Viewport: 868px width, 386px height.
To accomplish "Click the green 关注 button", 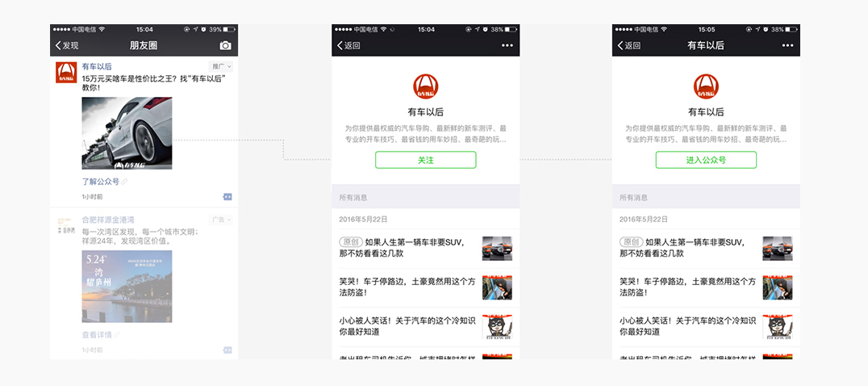I will [x=426, y=160].
